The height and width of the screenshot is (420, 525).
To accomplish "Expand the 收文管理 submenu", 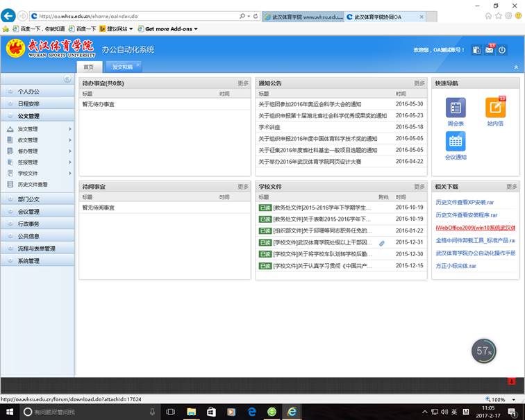I will (x=70, y=140).
